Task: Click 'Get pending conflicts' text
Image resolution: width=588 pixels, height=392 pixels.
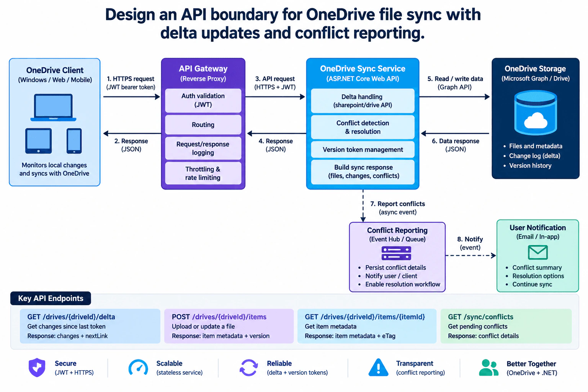Action: pos(478,327)
